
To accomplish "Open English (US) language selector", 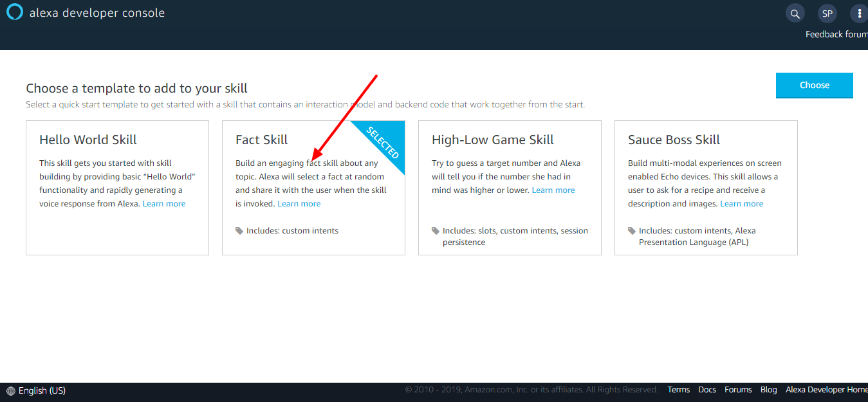I will coord(36,390).
